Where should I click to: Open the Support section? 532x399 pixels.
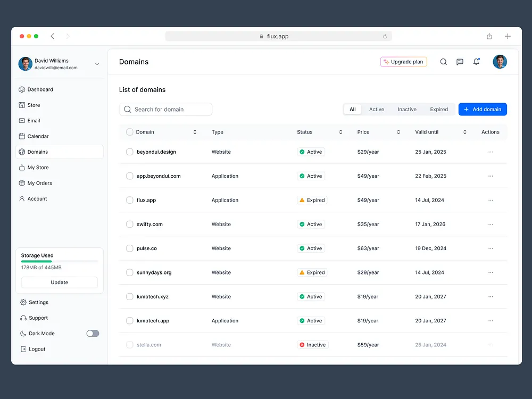(37, 318)
